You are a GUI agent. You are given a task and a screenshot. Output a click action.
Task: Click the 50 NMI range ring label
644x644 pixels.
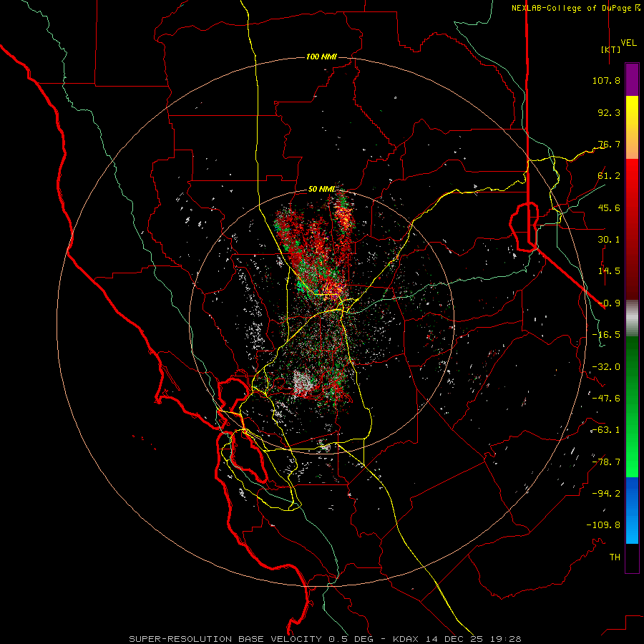click(321, 189)
